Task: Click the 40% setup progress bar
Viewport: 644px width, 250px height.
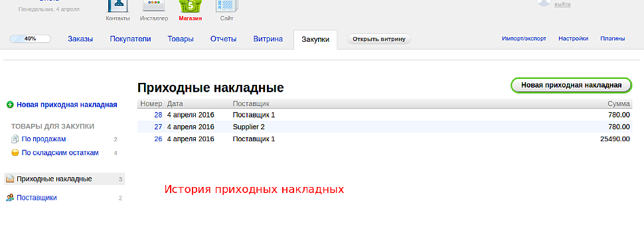Action: pyautogui.click(x=30, y=38)
